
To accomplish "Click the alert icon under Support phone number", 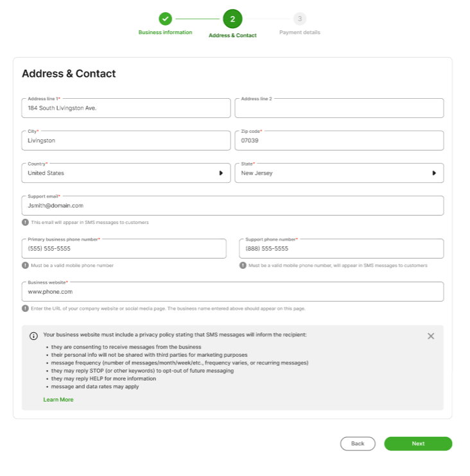I will (243, 266).
